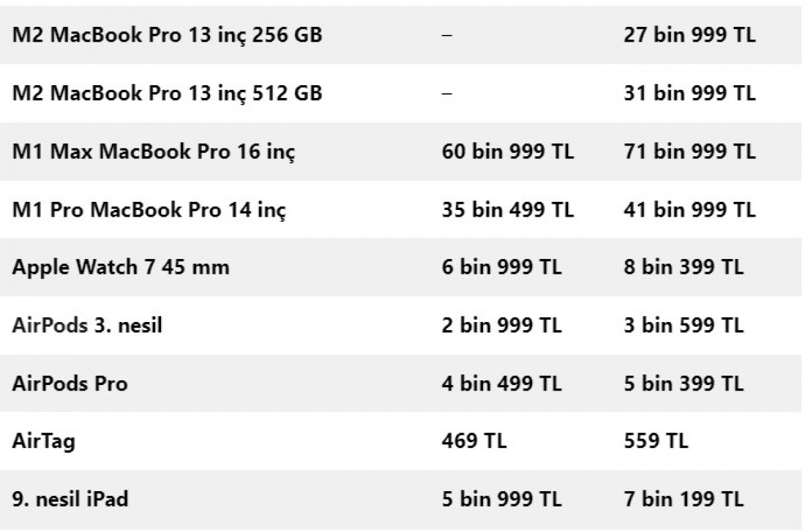The image size is (805, 532).
Task: Select the Apple Watch 7 45 mm label
Action: click(x=121, y=267)
